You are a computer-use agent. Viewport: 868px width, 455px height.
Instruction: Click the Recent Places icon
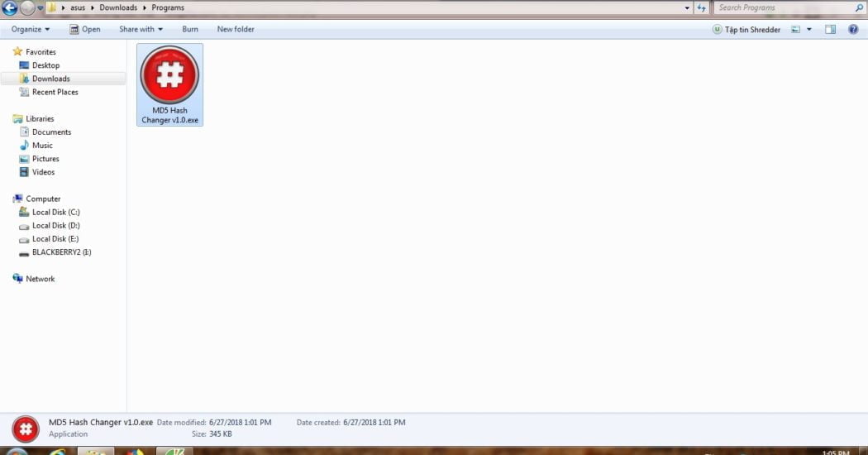coord(24,92)
